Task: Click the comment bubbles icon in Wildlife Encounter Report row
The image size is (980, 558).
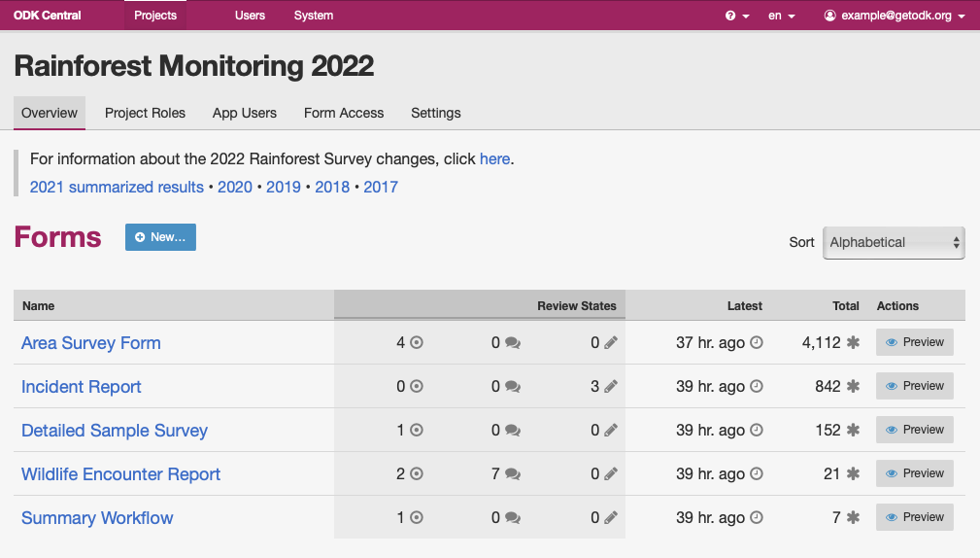Action: pyautogui.click(x=513, y=474)
